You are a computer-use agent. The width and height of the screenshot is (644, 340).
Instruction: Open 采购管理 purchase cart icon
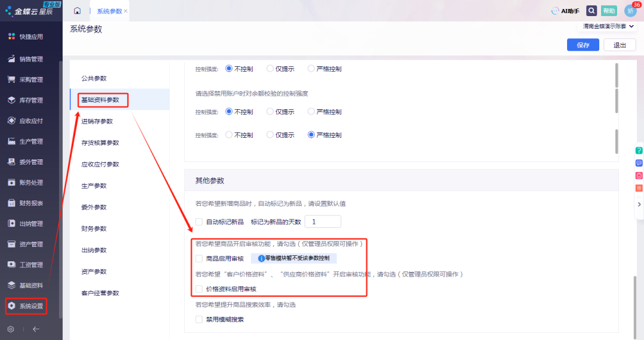(11, 79)
